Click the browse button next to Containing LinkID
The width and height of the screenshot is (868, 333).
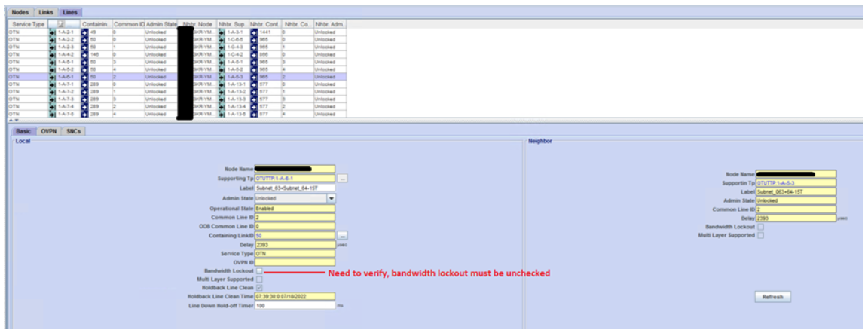click(x=344, y=236)
